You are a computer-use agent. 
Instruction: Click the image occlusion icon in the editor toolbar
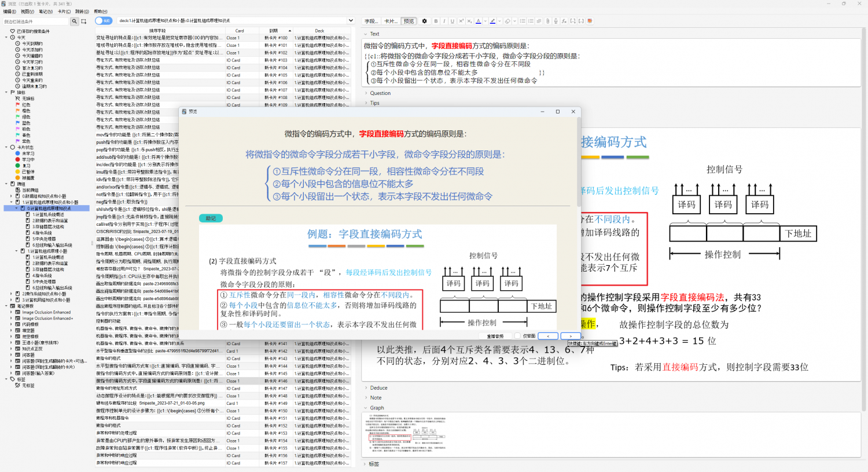pos(590,21)
